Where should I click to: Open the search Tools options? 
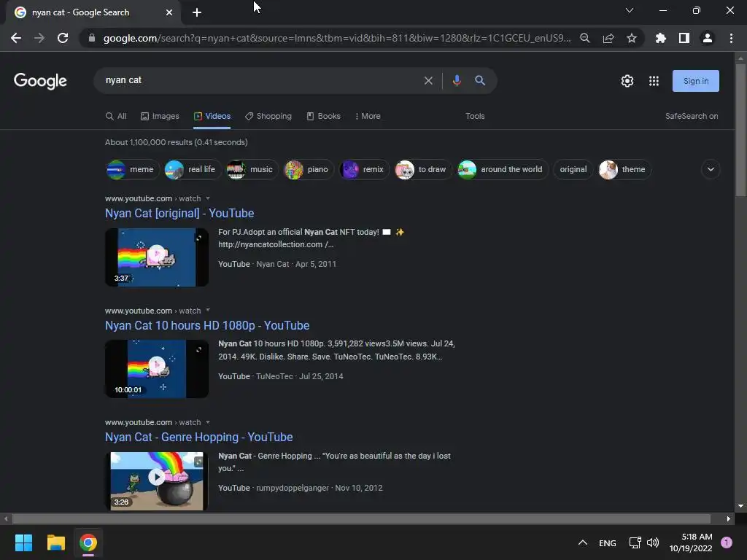coord(475,116)
